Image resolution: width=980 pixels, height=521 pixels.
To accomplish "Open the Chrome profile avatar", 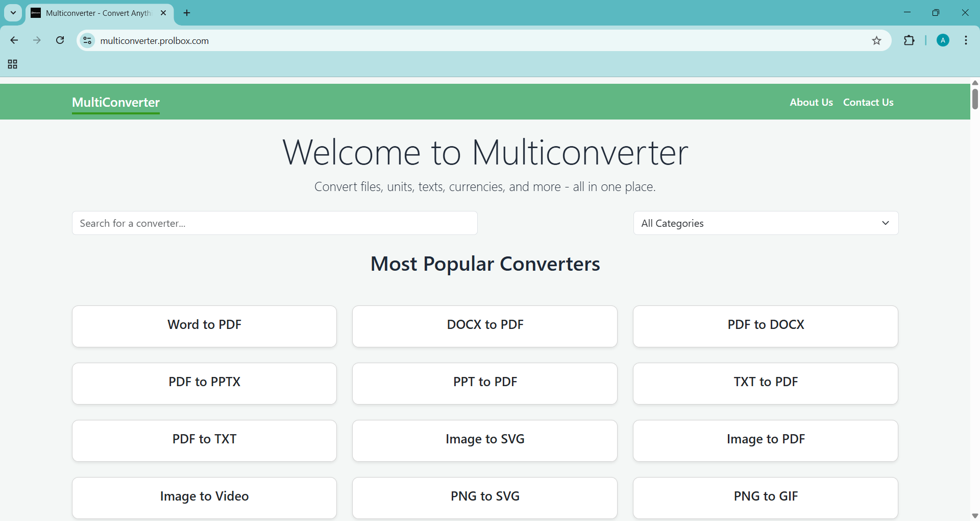I will (x=943, y=40).
